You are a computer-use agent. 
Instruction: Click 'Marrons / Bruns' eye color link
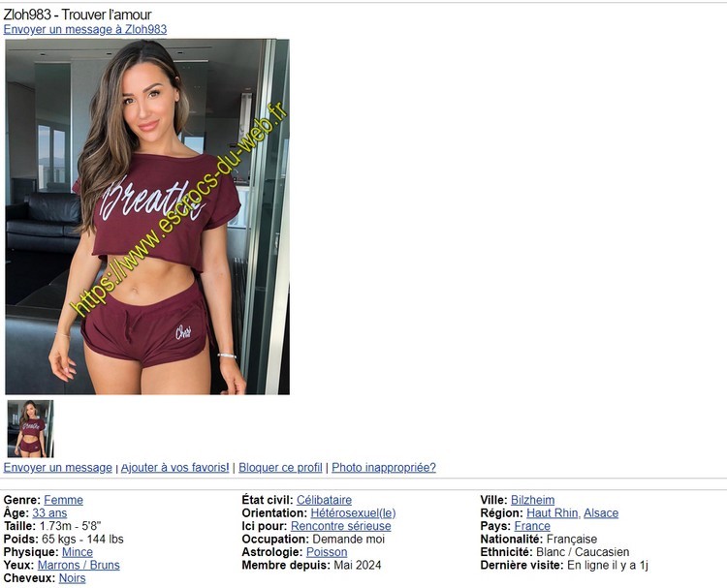point(79,565)
